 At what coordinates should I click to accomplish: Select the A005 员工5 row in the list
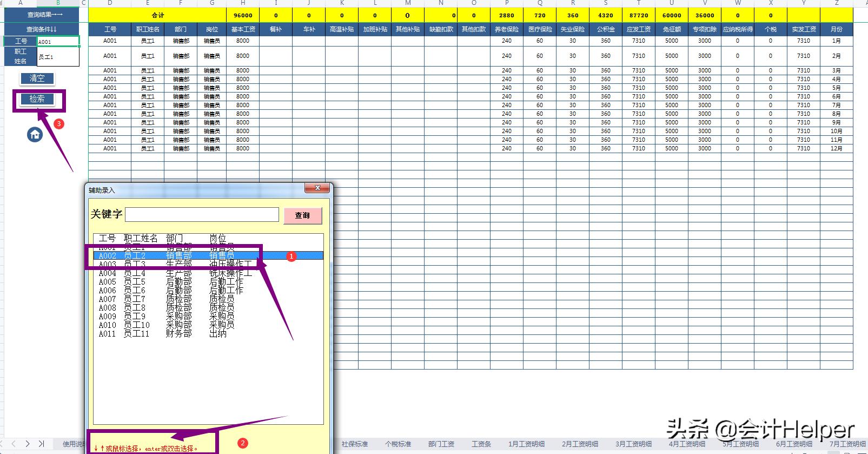(x=208, y=281)
